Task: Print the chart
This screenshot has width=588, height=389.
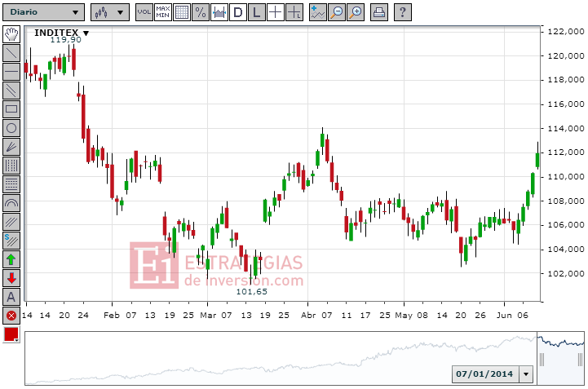Action: [x=379, y=12]
